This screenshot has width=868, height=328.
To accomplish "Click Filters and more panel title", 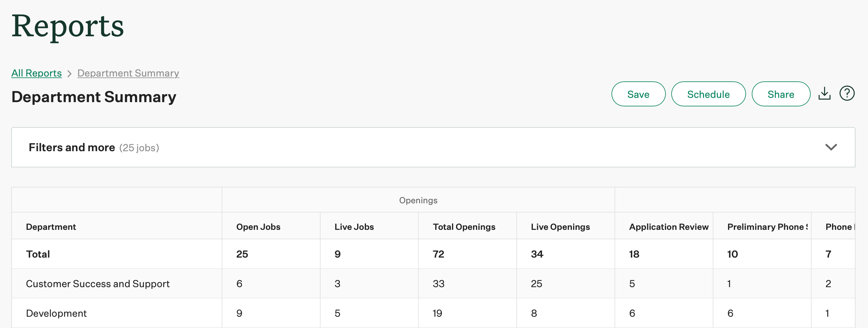I will (x=72, y=148).
